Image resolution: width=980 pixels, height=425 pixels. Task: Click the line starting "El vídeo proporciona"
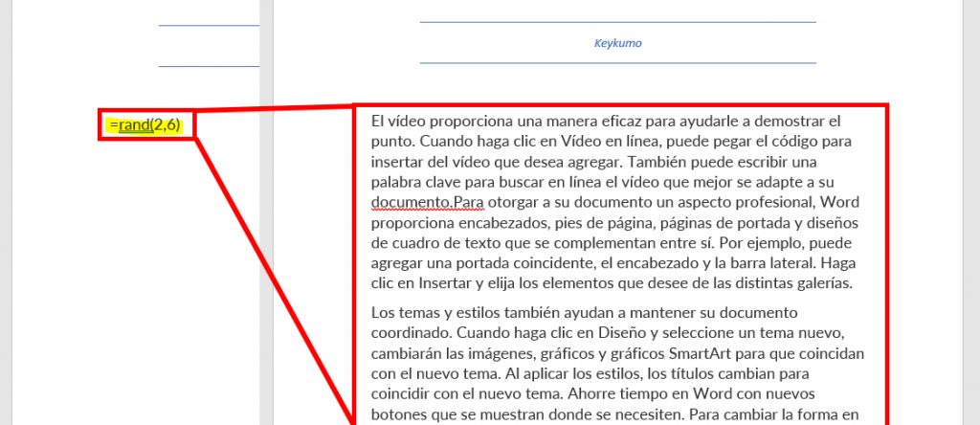coord(606,121)
